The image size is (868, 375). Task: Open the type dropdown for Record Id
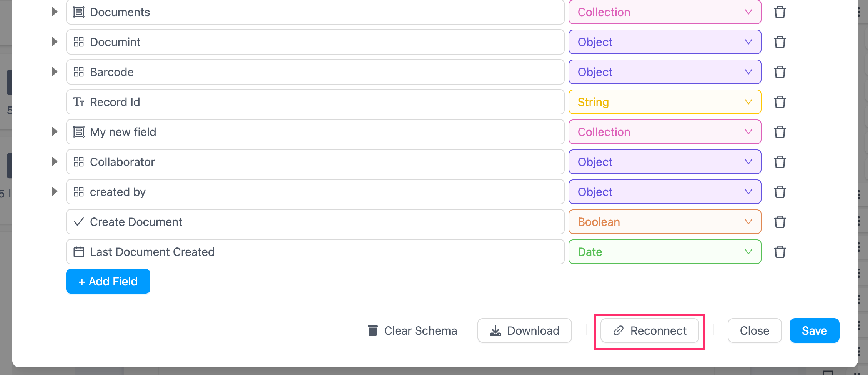click(664, 102)
